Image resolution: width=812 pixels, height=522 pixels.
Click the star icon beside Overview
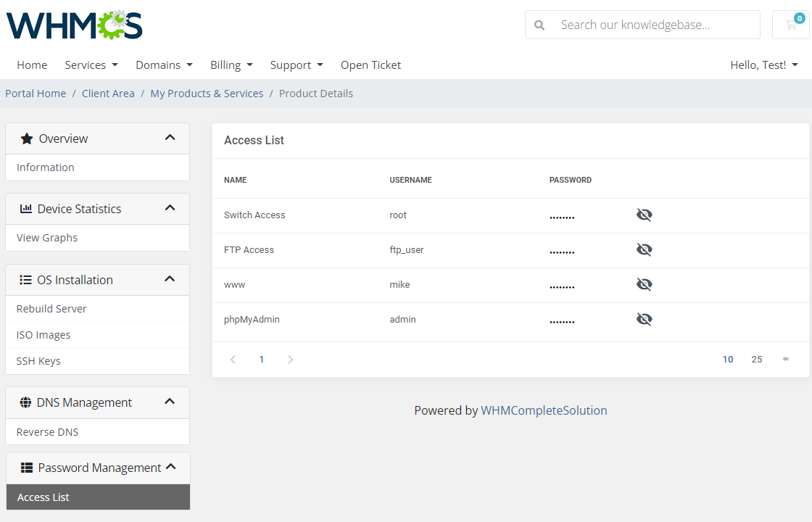(27, 138)
